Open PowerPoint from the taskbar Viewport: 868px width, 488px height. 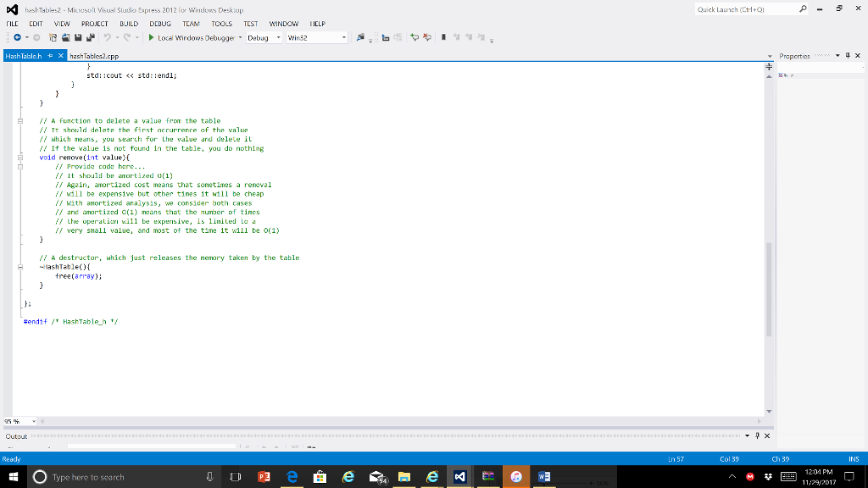point(264,476)
